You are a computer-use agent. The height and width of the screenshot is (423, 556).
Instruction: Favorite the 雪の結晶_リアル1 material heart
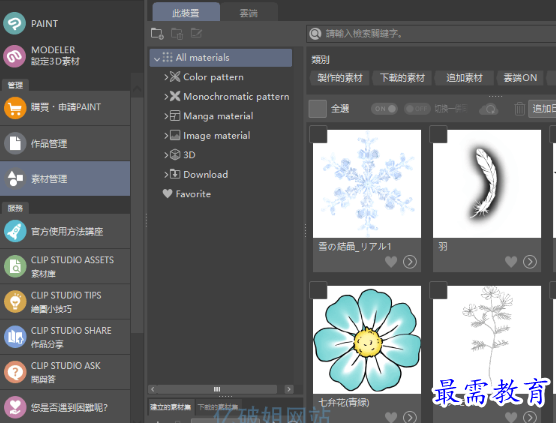(391, 262)
